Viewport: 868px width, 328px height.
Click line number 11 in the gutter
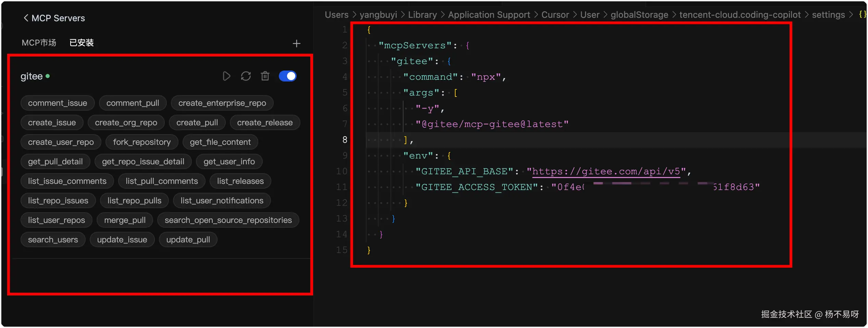coord(342,187)
